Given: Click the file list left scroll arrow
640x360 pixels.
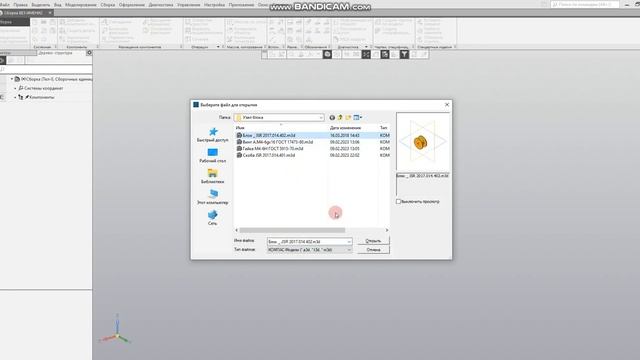Looking at the screenshot, I should point(237,230).
